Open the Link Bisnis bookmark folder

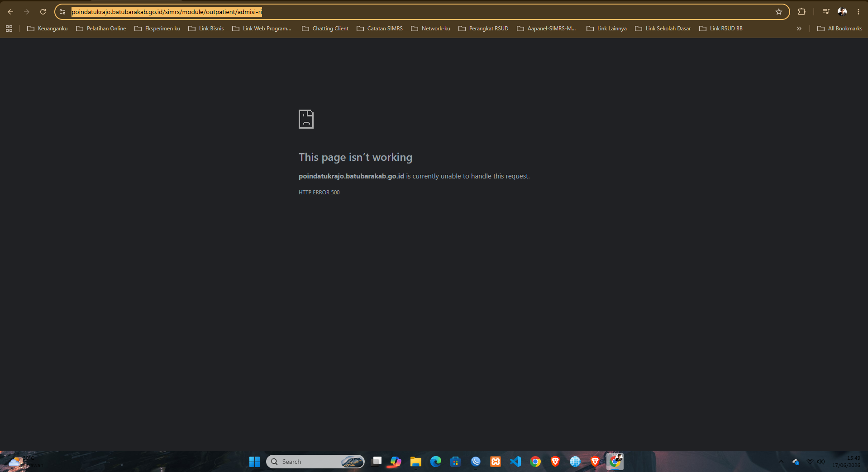pos(206,29)
